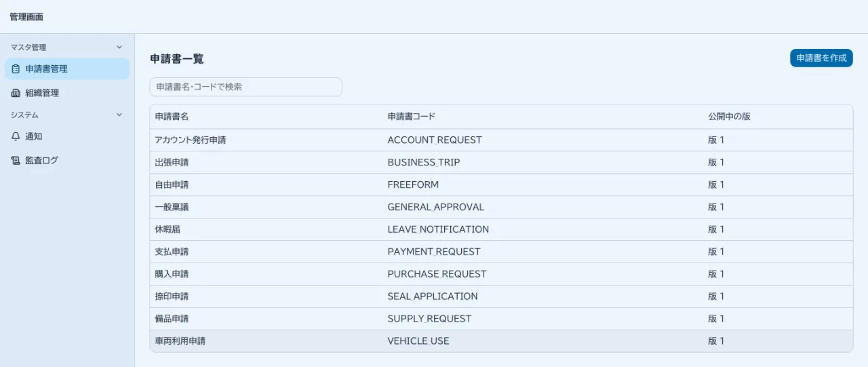Select the 備品申請 row
The width and height of the screenshot is (868, 367).
tap(501, 319)
